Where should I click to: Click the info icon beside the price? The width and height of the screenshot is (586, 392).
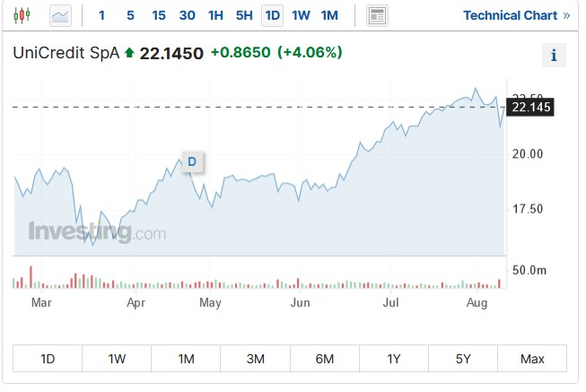(554, 56)
